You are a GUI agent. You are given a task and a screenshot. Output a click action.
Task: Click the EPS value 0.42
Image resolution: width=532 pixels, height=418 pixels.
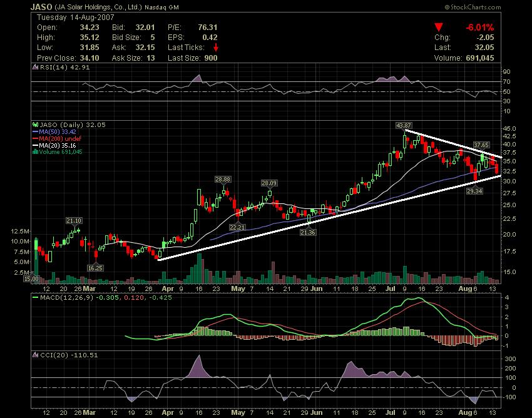210,38
